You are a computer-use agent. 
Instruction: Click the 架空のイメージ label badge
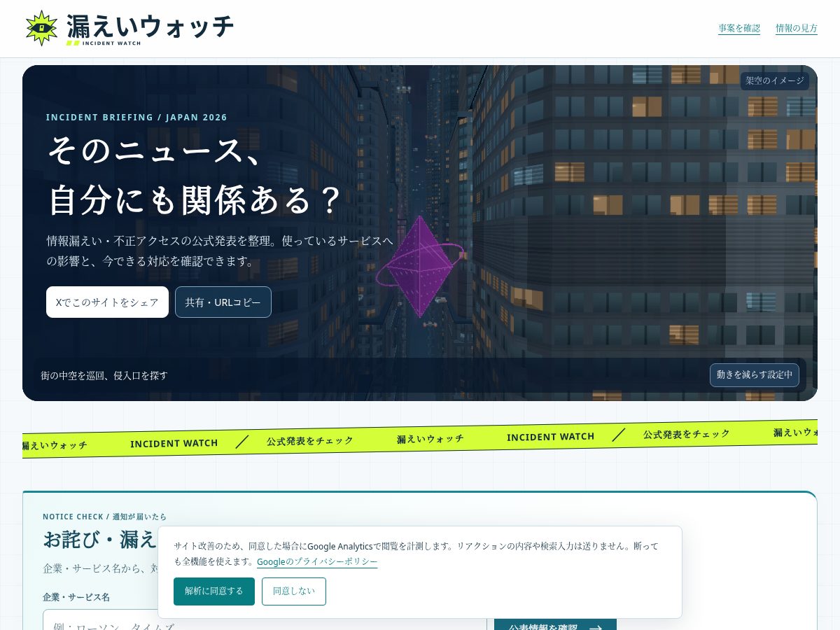tap(775, 81)
